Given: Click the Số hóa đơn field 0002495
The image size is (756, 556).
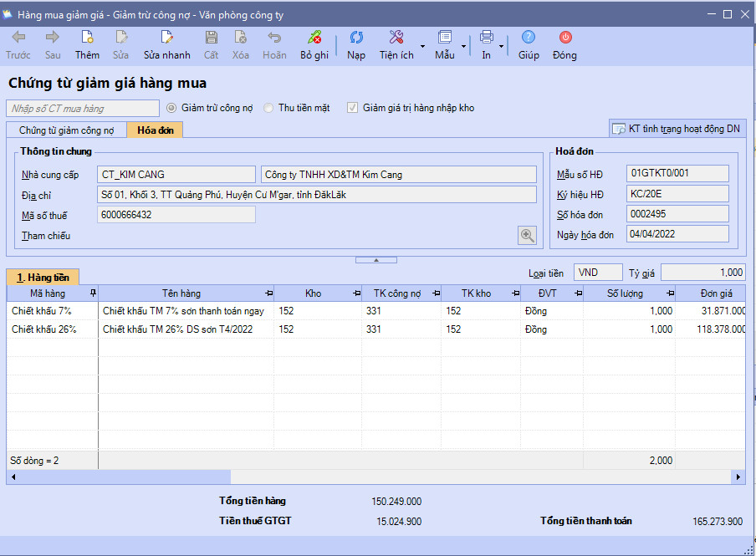Looking at the screenshot, I should (677, 214).
